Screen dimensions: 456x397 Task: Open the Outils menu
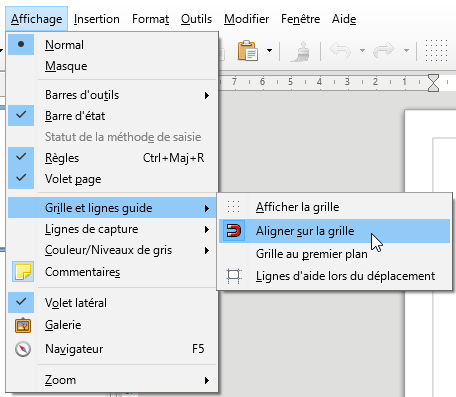tap(196, 19)
